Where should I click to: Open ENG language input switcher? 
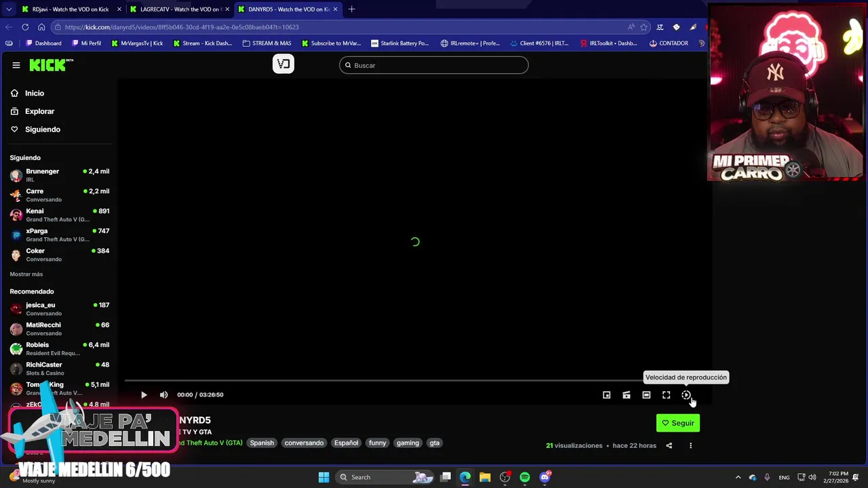point(784,477)
